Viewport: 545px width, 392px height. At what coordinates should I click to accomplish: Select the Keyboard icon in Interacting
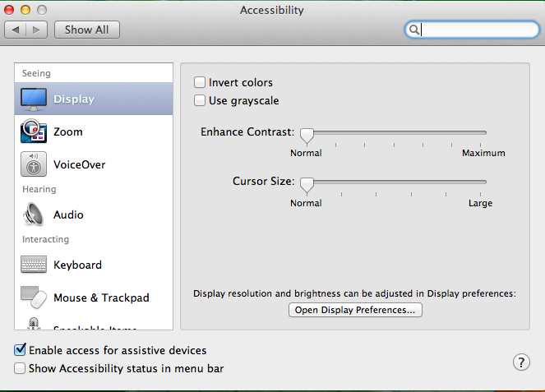pos(34,265)
